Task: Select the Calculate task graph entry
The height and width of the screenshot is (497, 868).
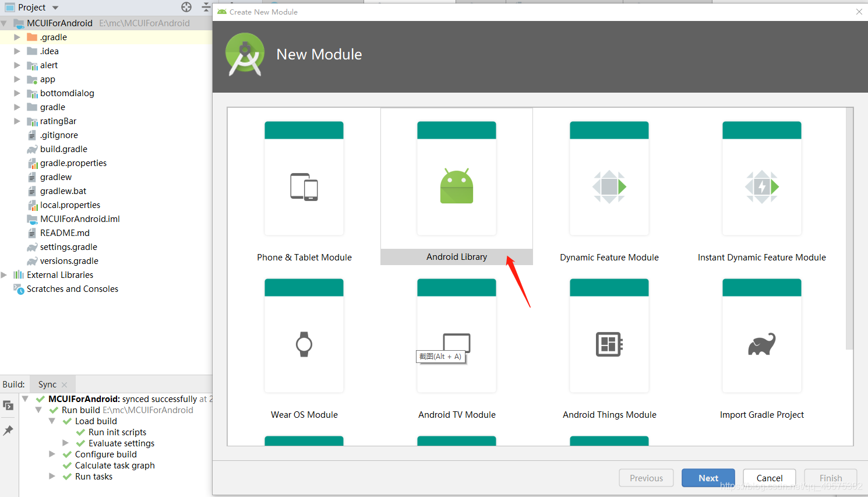Action: coord(115,466)
